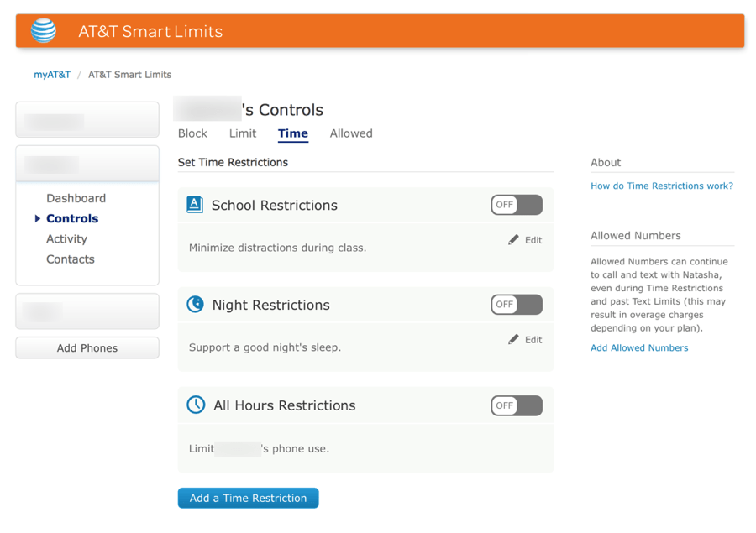
Task: Click Add a Time Restriction button
Action: [x=249, y=498]
